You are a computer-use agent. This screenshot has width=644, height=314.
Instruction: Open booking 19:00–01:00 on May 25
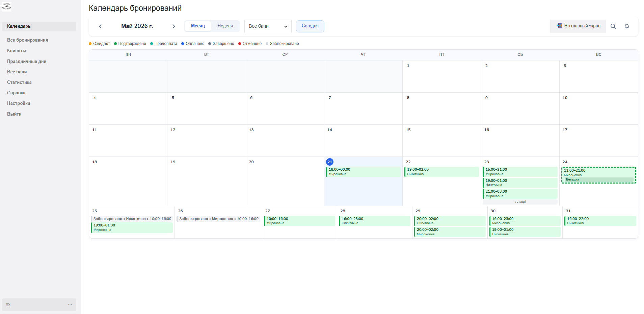[x=132, y=227]
